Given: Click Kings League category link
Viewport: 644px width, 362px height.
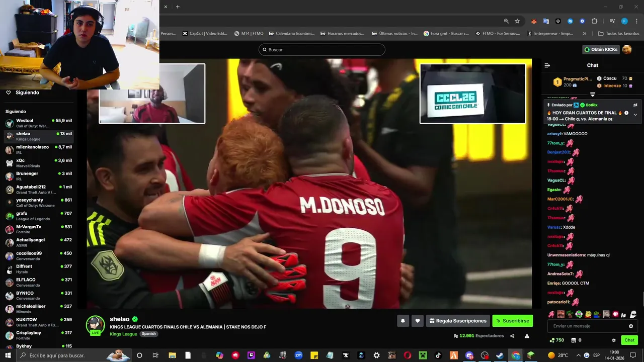Looking at the screenshot, I should [x=123, y=334].
